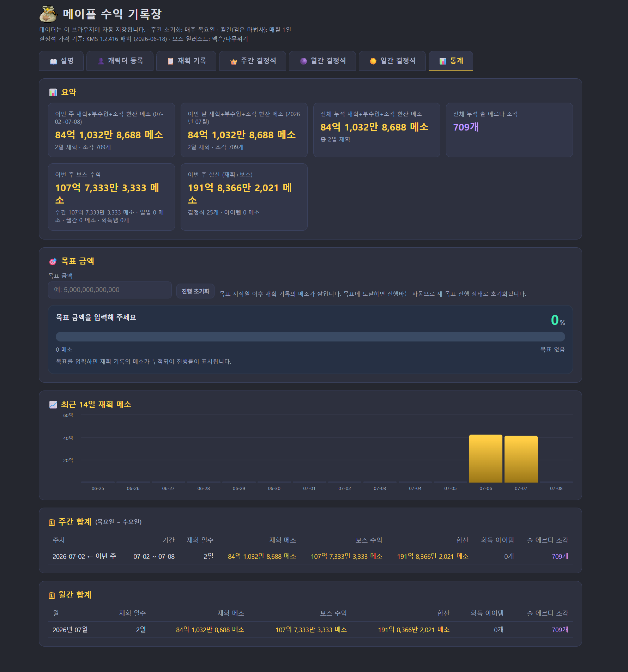Switch to the 일간 결정석 tab
Viewport: 628px width, 672px height.
pyautogui.click(x=392, y=61)
